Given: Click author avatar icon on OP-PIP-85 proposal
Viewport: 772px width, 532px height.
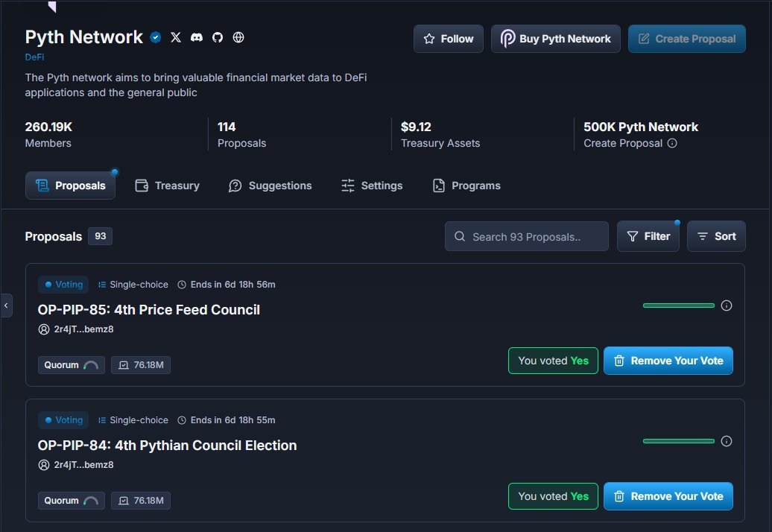Looking at the screenshot, I should 44,329.
